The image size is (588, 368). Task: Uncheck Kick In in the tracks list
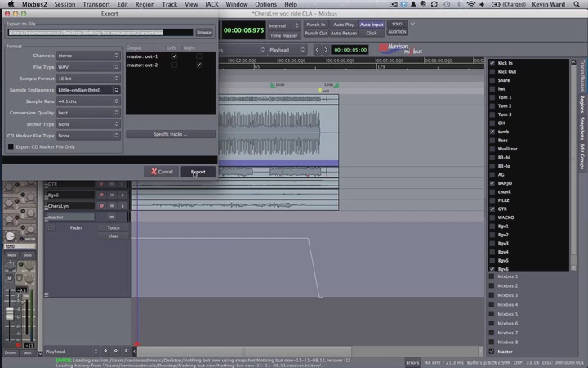click(492, 63)
